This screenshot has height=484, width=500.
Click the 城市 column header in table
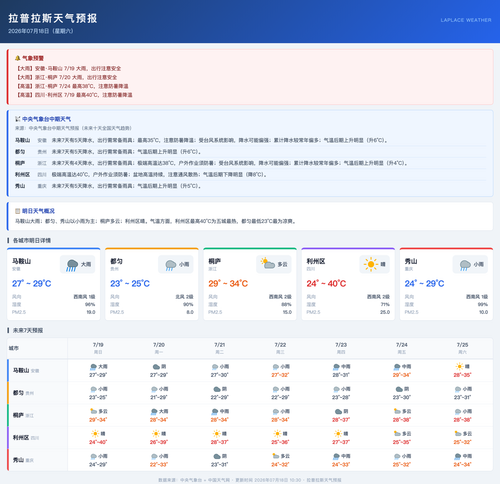click(14, 348)
